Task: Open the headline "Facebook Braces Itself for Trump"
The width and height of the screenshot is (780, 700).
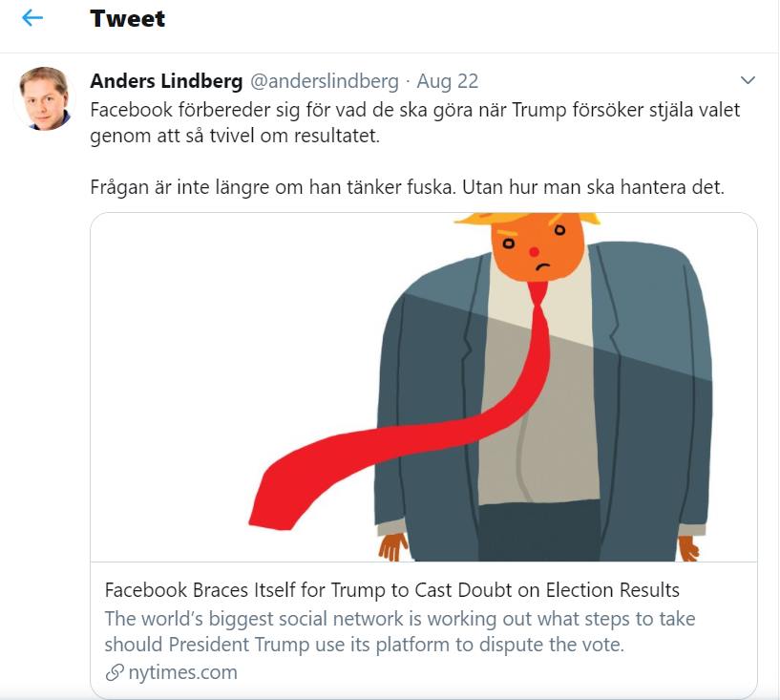Action: pyautogui.click(x=391, y=589)
